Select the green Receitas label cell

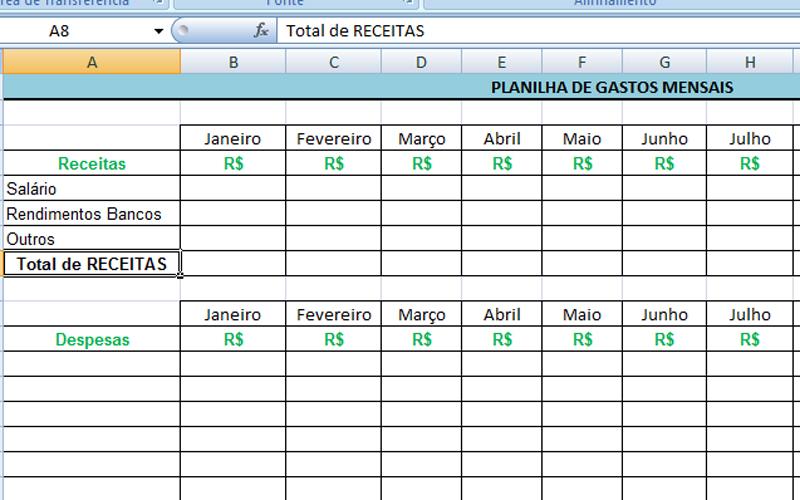pos(92,163)
